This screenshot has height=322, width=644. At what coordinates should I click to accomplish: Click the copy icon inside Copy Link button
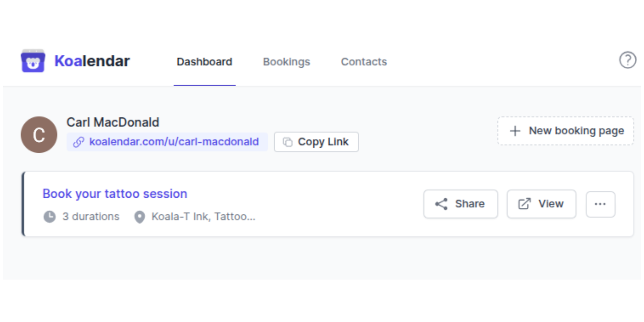pyautogui.click(x=288, y=142)
